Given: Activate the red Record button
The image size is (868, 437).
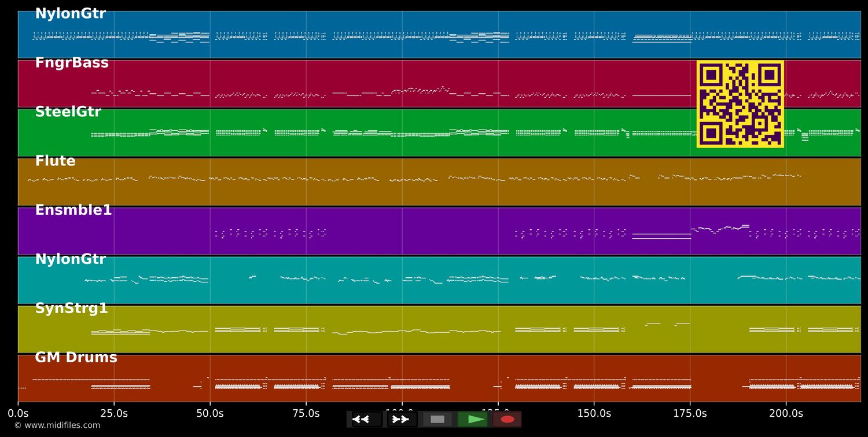Looking at the screenshot, I should [x=507, y=419].
